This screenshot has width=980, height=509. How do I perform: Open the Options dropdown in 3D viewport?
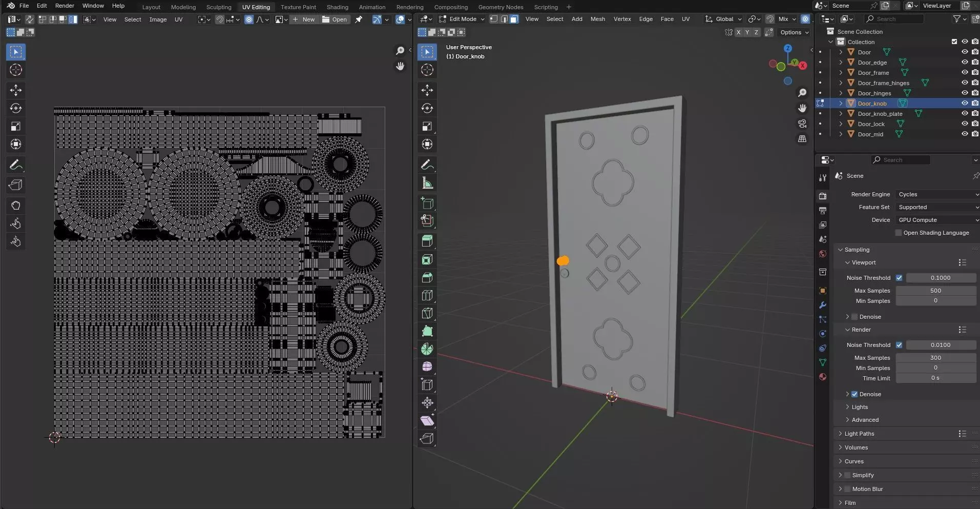pos(795,32)
